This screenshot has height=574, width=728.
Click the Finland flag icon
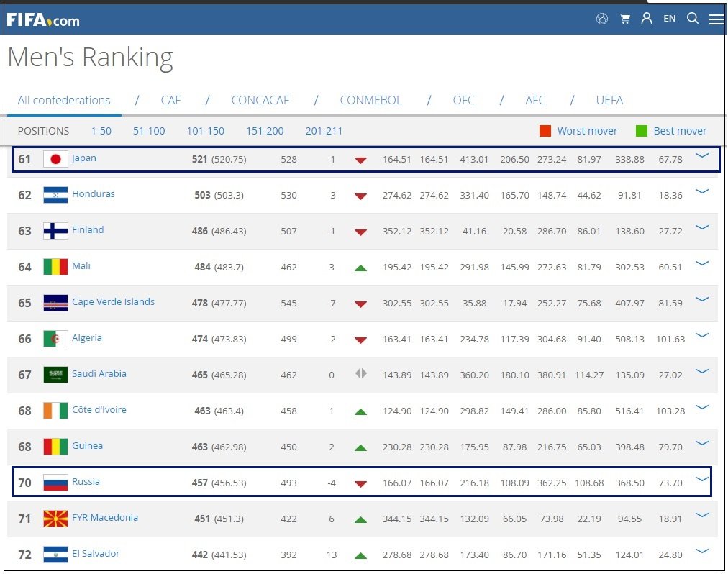(x=55, y=231)
